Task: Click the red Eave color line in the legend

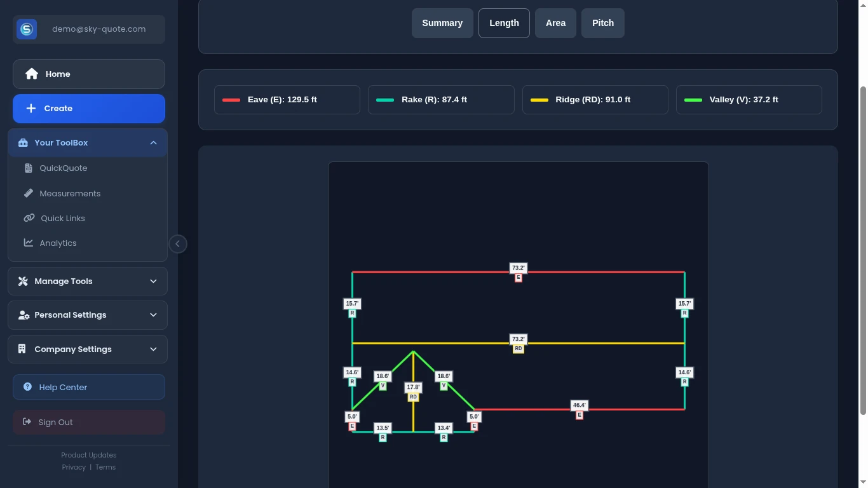Action: pos(231,99)
